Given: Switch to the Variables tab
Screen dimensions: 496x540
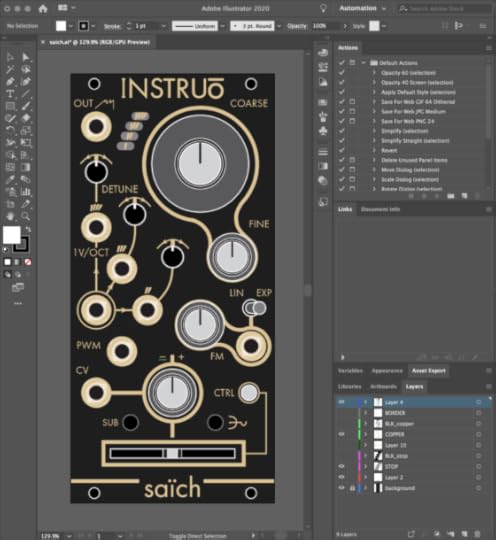Looking at the screenshot, I should point(350,371).
